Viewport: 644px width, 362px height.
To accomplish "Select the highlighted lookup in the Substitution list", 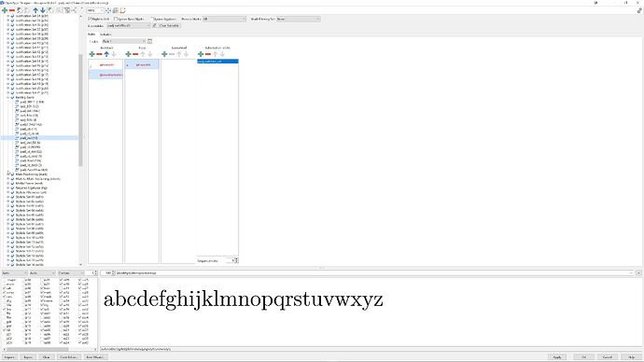I will (217, 62).
